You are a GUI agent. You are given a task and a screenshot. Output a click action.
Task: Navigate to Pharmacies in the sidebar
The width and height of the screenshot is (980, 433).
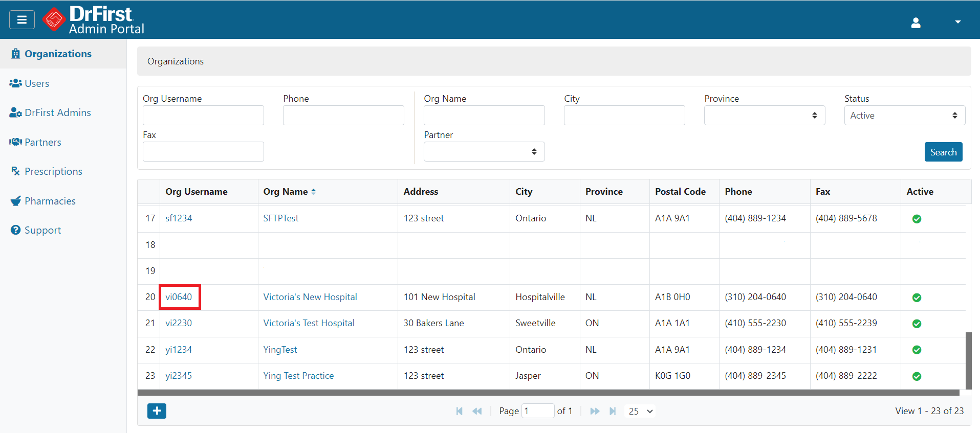(x=50, y=201)
